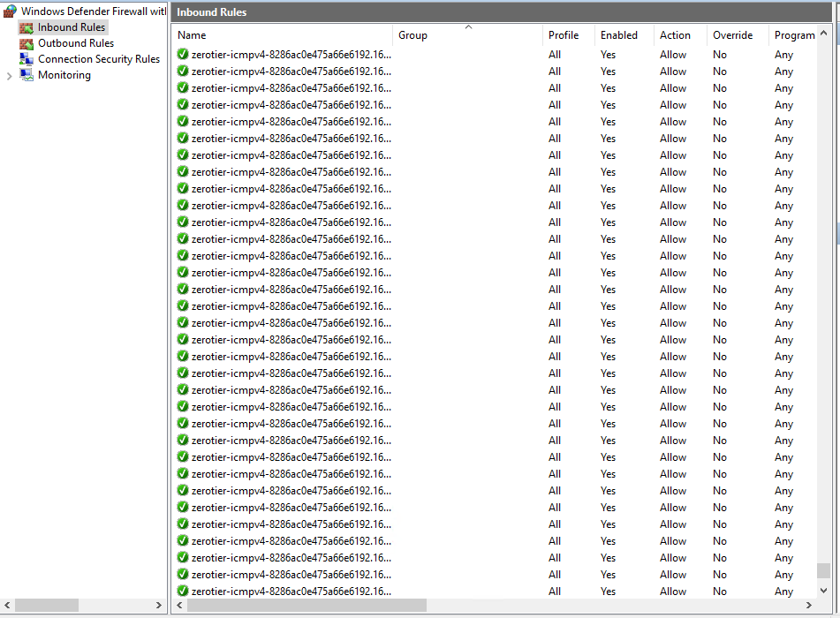
Task: Sort rules by the Profile column header
Action: (x=570, y=35)
